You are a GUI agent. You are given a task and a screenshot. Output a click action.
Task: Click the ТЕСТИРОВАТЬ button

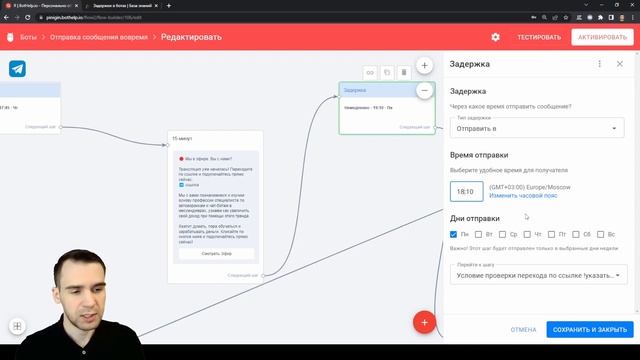[539, 37]
